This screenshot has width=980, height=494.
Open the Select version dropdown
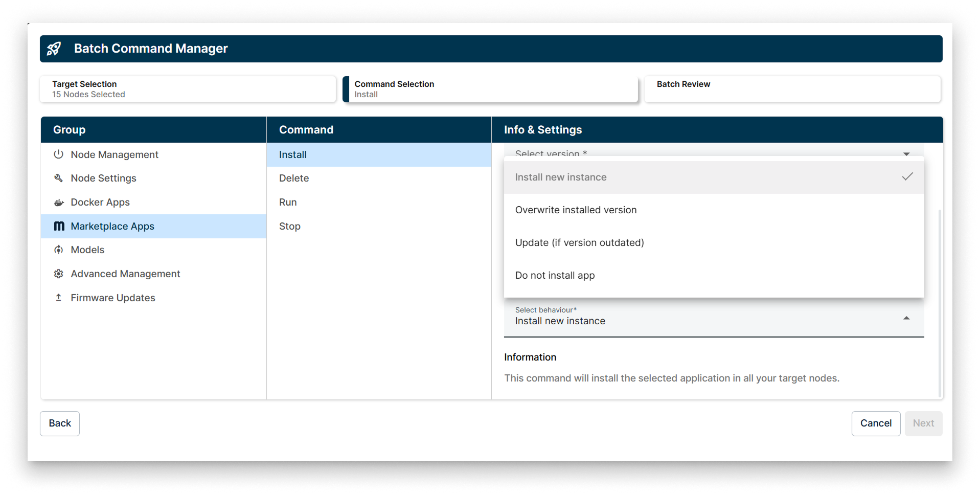pyautogui.click(x=906, y=153)
